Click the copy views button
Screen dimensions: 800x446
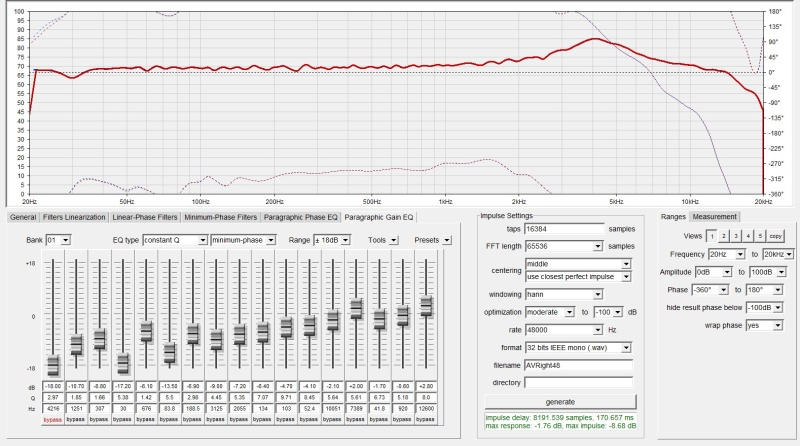(775, 236)
